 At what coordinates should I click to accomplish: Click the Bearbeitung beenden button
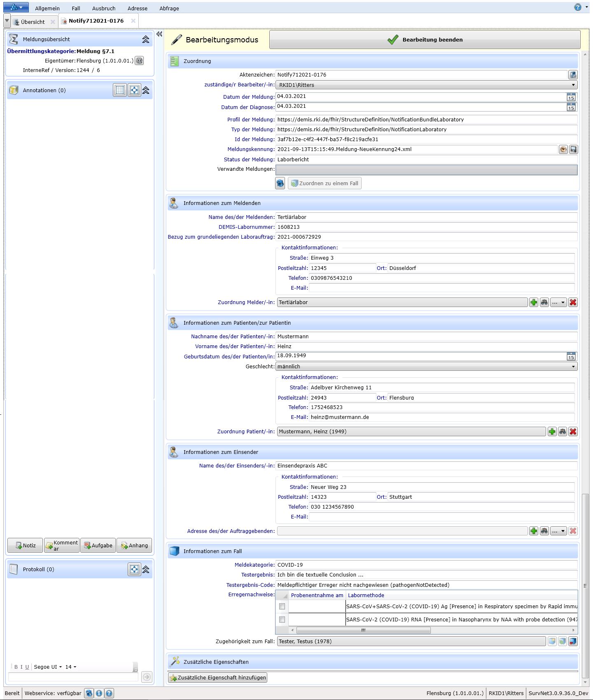[425, 40]
